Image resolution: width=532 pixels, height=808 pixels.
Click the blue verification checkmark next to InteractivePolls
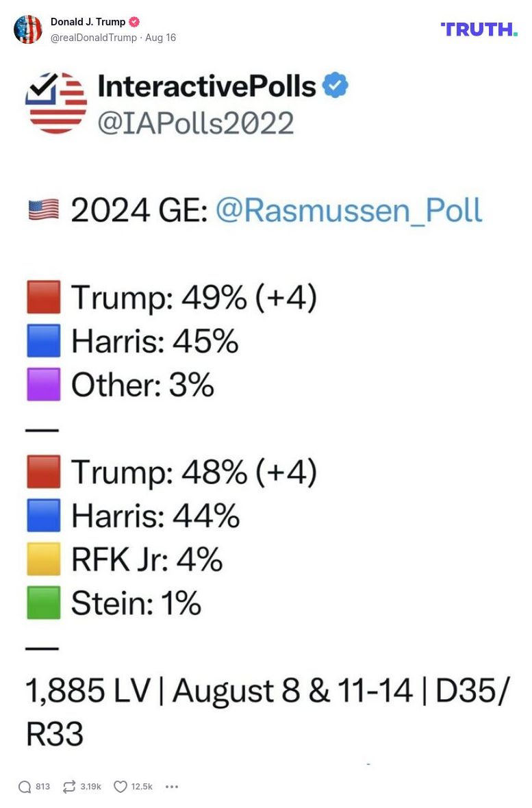tap(335, 86)
